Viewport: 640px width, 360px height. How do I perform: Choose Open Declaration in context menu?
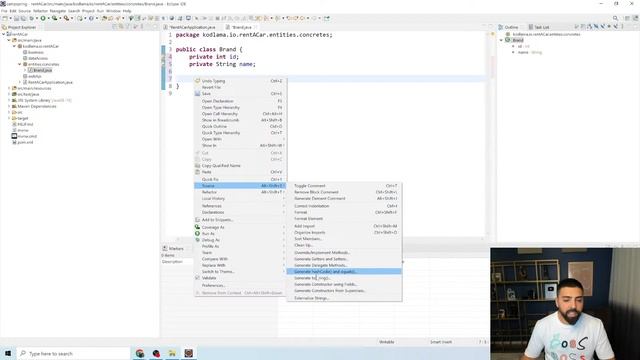(240, 101)
